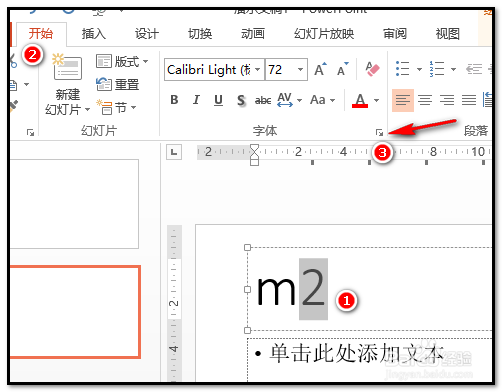502x392 pixels.
Task: Open the Calibri Light font name dropdown
Action: click(x=257, y=70)
